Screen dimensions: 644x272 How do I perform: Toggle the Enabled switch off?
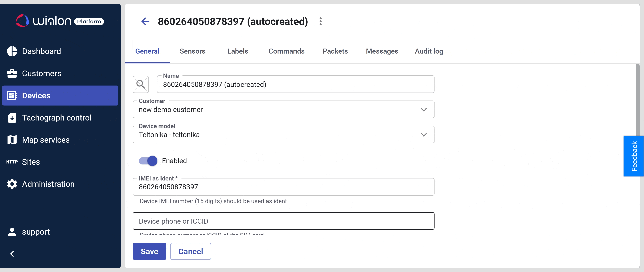point(148,161)
